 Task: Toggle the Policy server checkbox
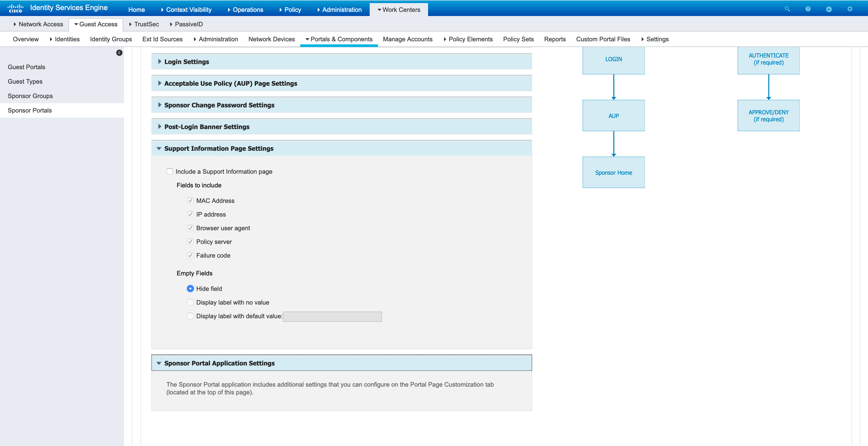190,242
